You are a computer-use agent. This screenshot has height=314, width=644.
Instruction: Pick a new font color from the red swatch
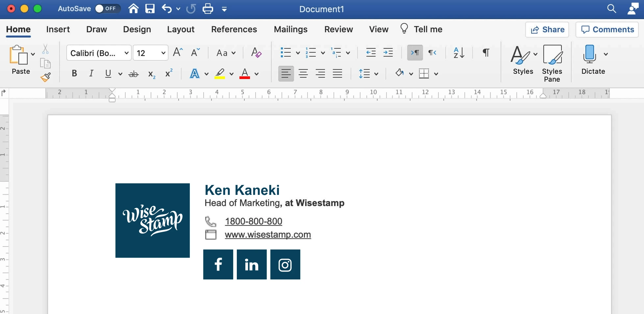pos(244,73)
